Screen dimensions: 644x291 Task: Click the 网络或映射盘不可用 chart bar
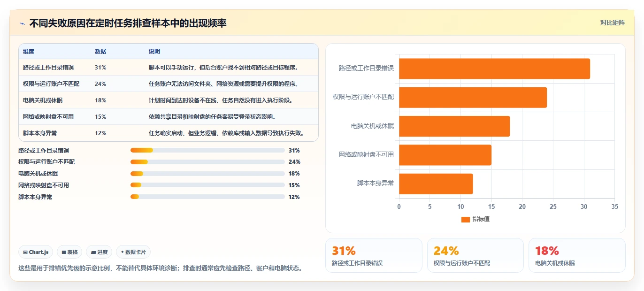point(445,155)
